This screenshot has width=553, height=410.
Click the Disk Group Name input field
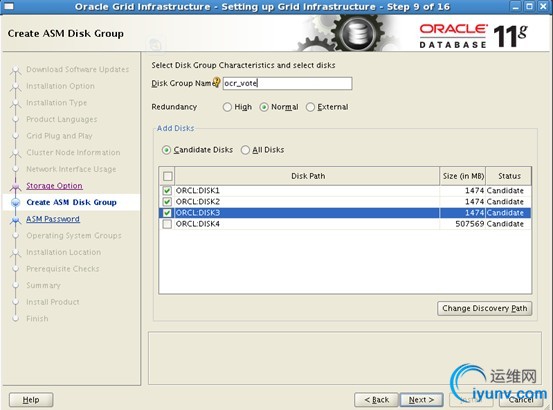click(x=287, y=84)
